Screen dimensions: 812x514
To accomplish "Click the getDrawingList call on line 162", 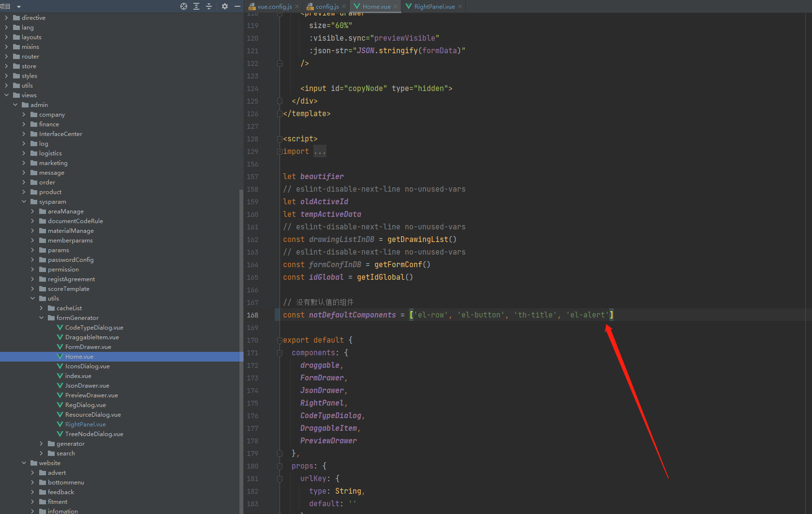I will [418, 240].
